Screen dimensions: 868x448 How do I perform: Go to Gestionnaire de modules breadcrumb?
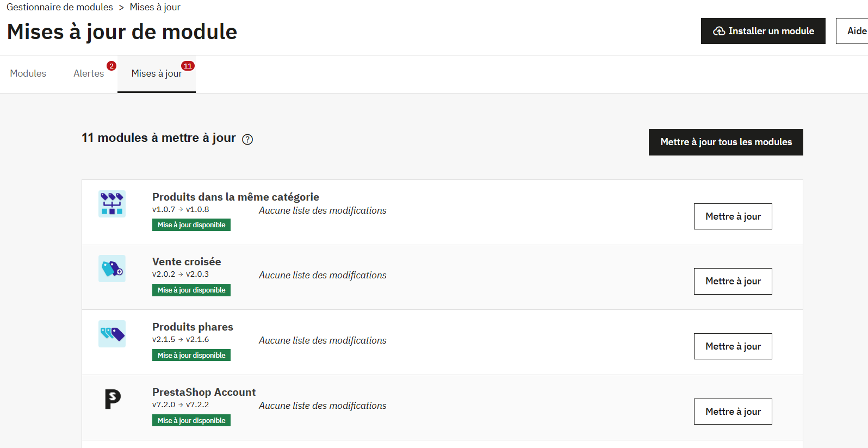60,7
